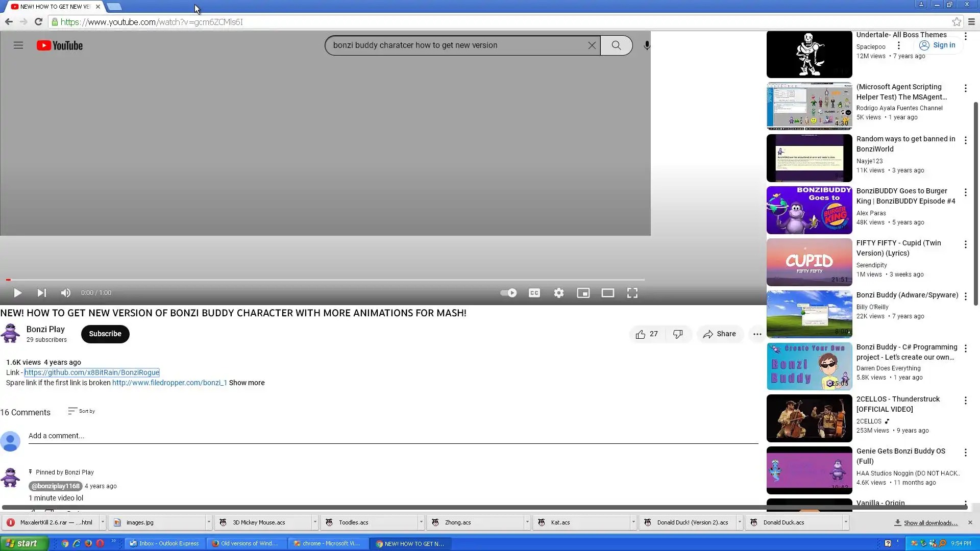This screenshot has height=551, width=980.
Task: Mute the video volume icon
Action: pos(66,293)
